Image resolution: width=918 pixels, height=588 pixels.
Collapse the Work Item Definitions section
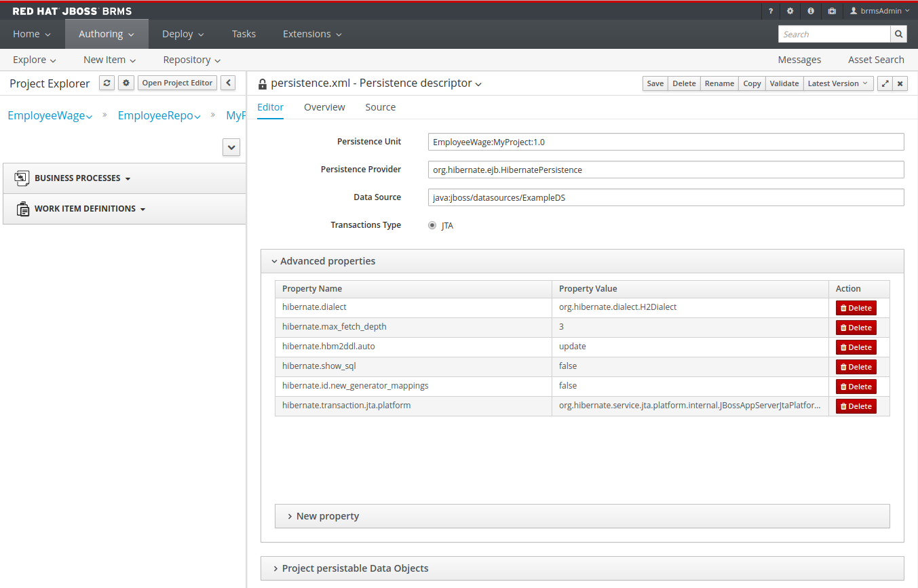click(90, 209)
